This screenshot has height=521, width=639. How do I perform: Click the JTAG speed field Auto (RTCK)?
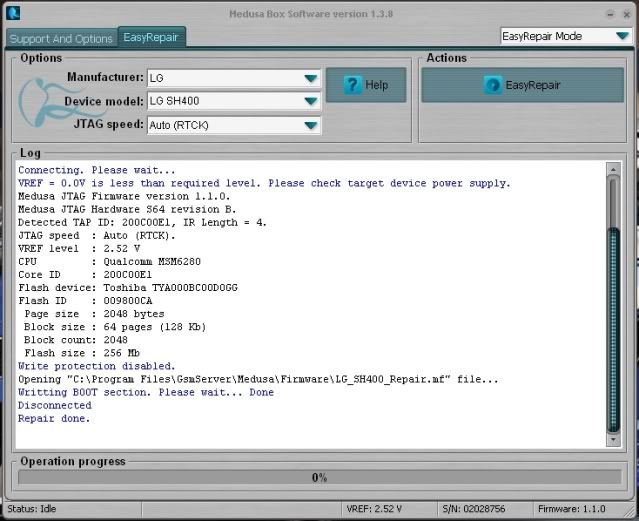click(234, 125)
